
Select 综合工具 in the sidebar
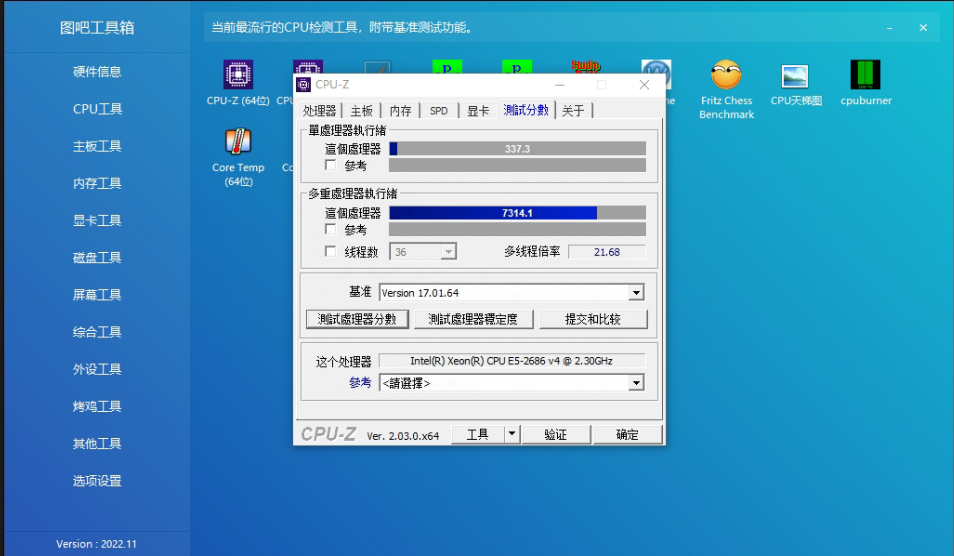(97, 332)
